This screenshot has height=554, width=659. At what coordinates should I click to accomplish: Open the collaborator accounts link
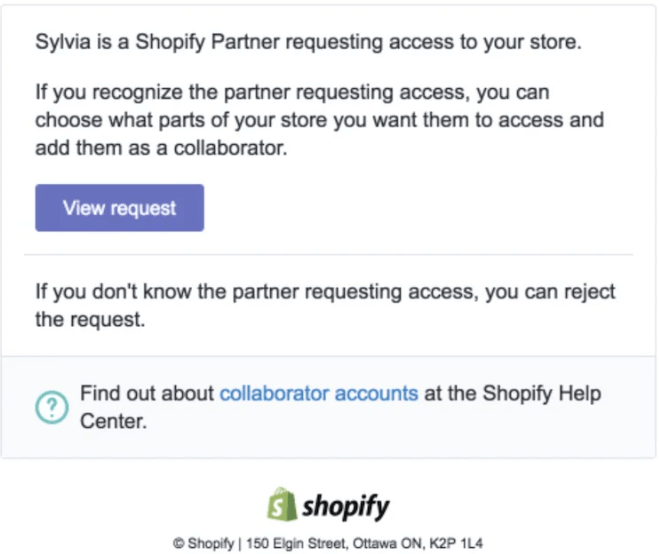point(319,393)
